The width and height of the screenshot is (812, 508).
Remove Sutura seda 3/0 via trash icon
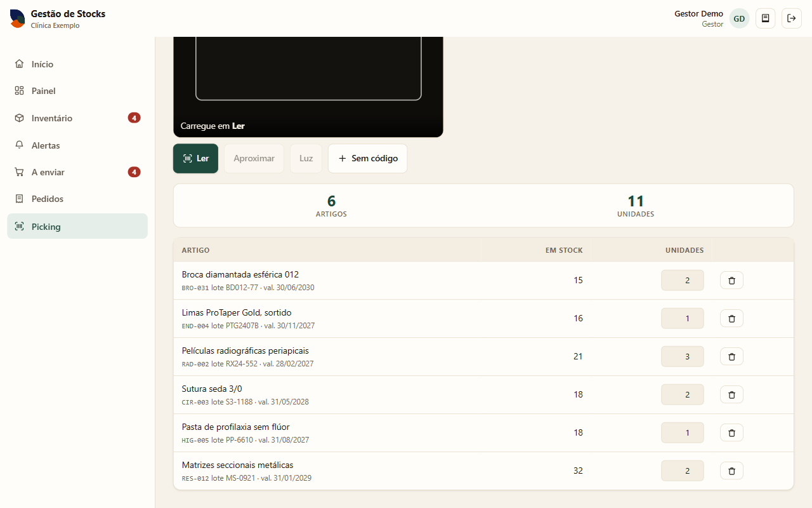tap(731, 394)
